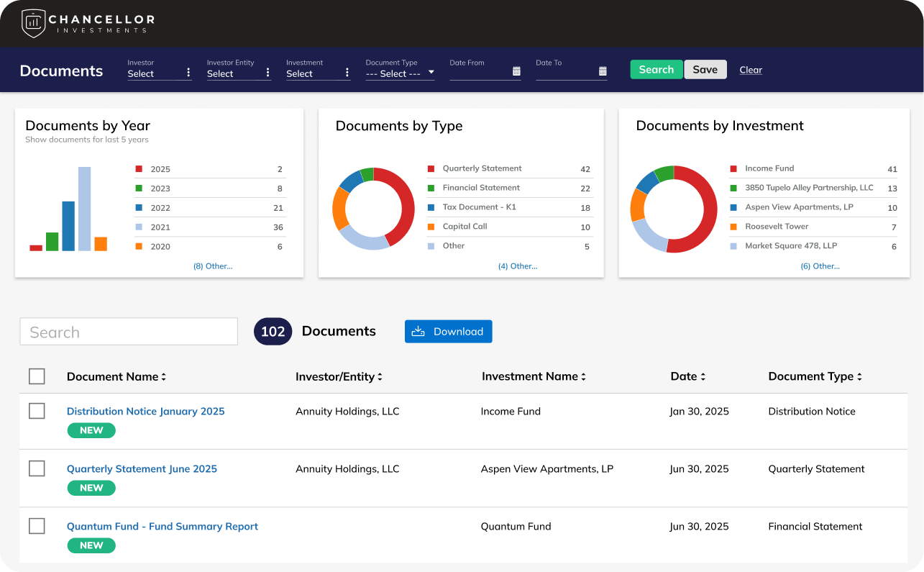Open Quarterly Statement June 2025 link

[x=142, y=468]
